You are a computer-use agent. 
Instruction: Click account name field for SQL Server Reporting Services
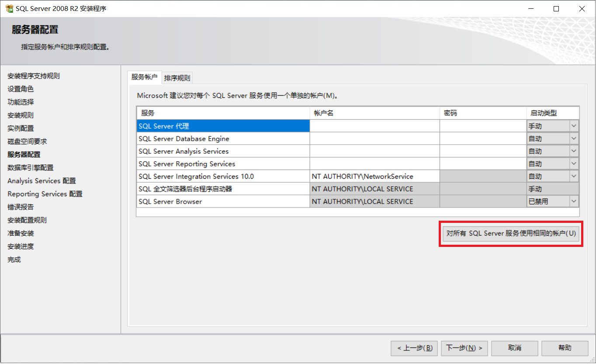click(375, 164)
